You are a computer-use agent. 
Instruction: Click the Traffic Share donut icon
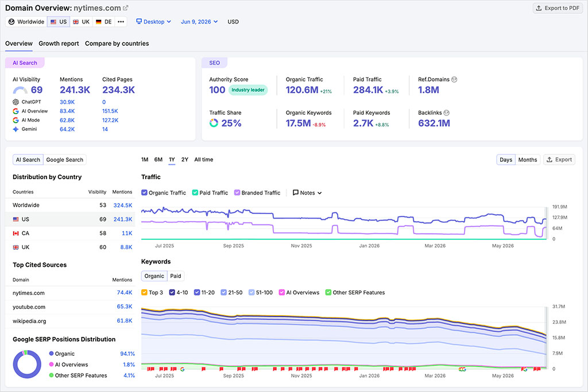(214, 123)
